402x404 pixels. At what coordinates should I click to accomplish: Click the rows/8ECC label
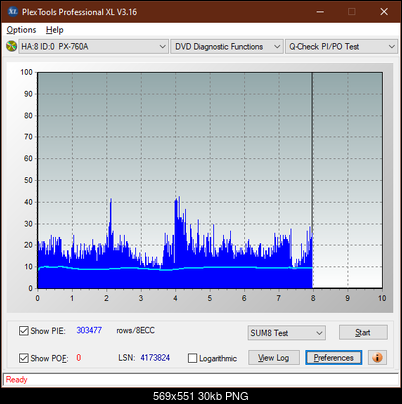pos(135,330)
